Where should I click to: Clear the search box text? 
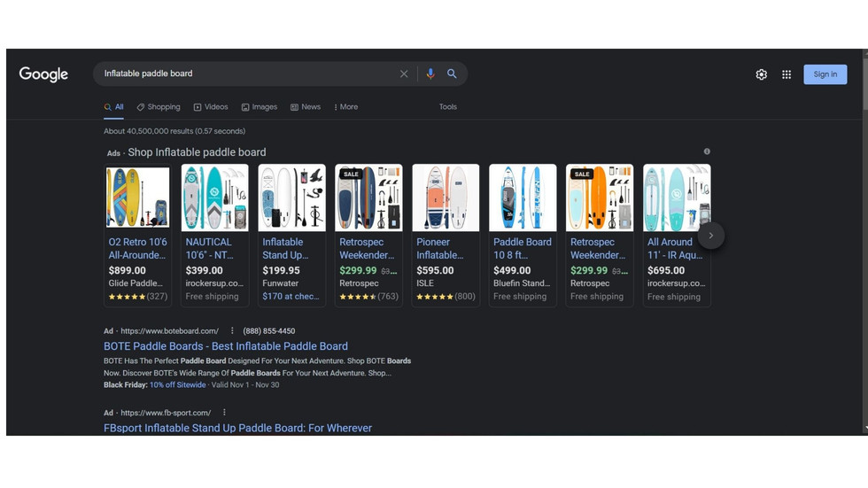click(404, 74)
